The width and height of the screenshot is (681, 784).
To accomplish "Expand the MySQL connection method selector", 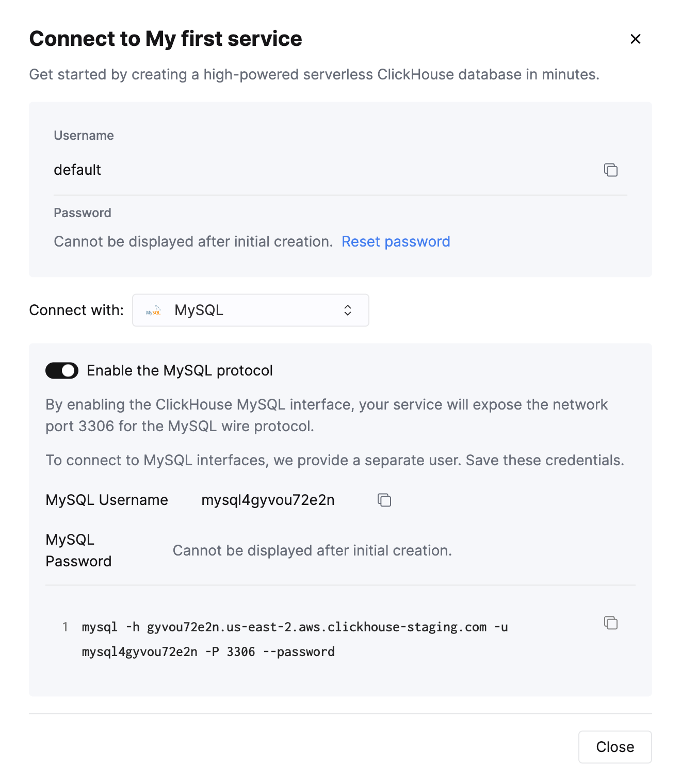I will coord(250,310).
